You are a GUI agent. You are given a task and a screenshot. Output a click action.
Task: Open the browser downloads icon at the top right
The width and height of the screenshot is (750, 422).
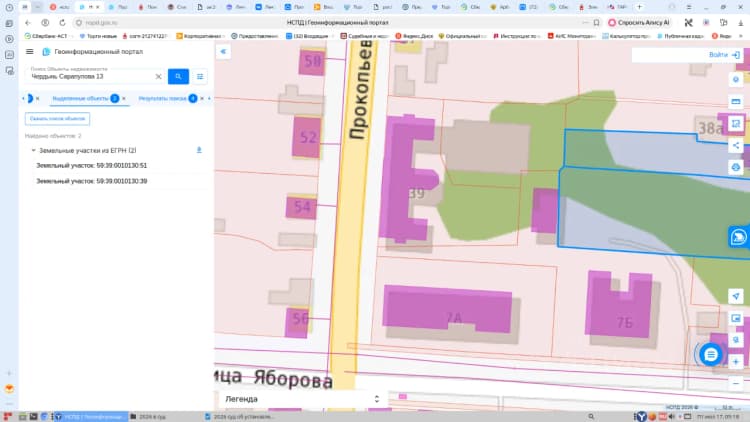740,22
